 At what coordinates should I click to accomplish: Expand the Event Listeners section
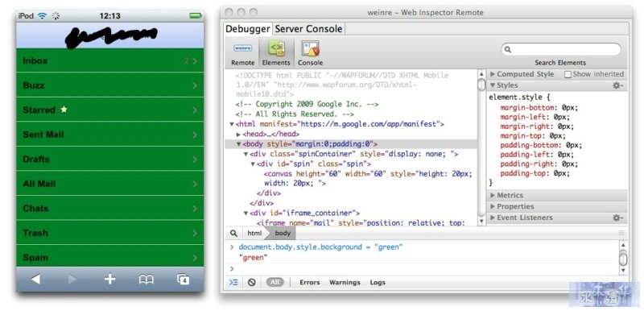(522, 218)
